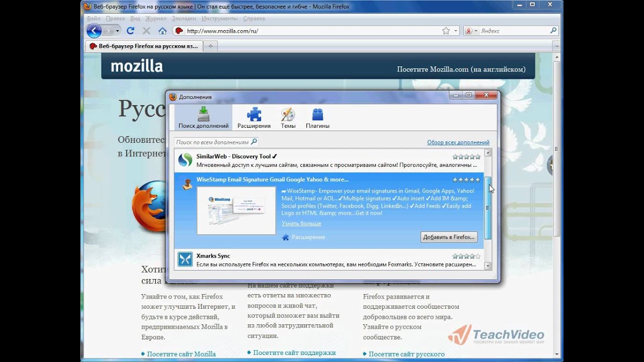Click the SimilarWeb star rating

[466, 157]
